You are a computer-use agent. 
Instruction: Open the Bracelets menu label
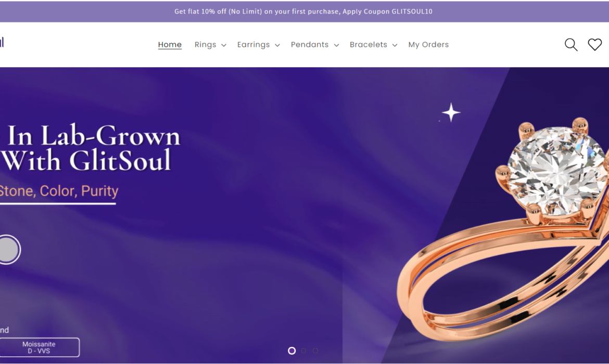click(x=368, y=45)
